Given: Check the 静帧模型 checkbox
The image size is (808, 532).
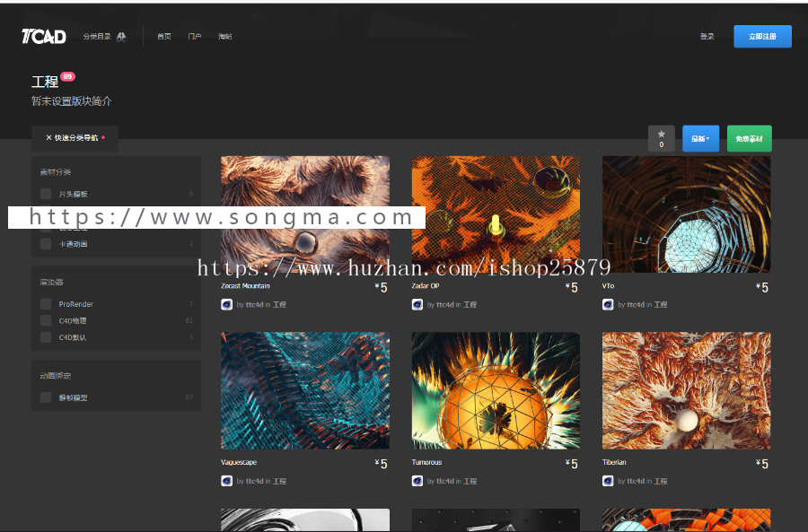Looking at the screenshot, I should pos(46,397).
